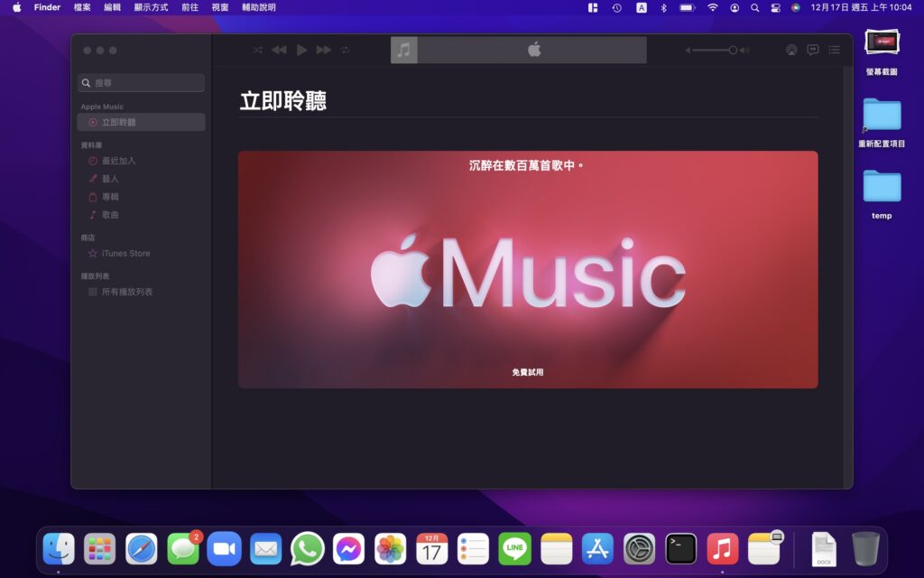
Task: Open Control Center in menu bar
Action: 775,7
